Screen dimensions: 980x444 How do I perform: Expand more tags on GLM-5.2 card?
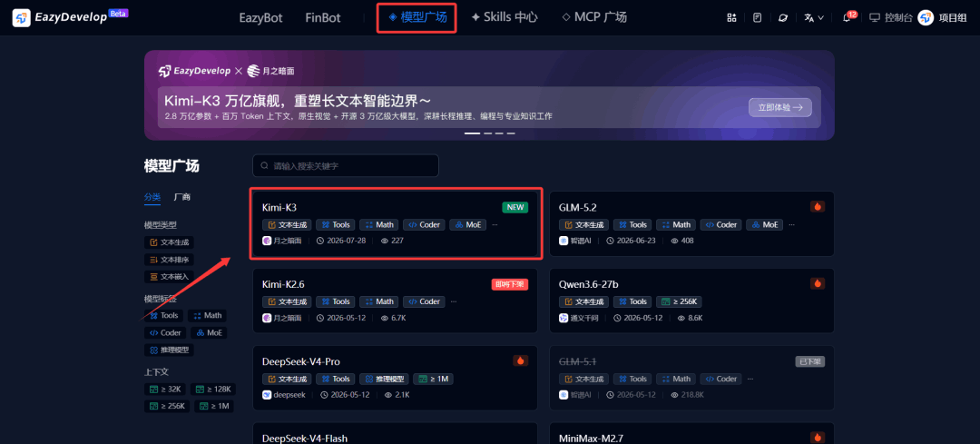click(x=792, y=224)
